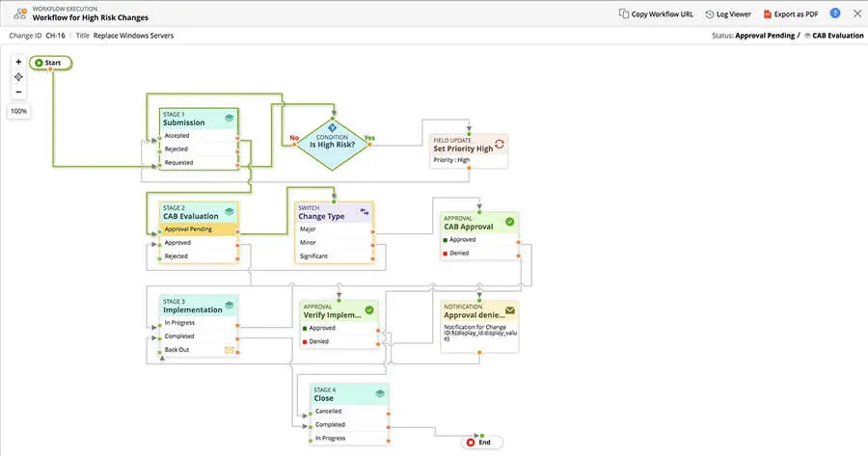868x456 pixels.
Task: Click the stage icon on Submission node
Action: (230, 118)
